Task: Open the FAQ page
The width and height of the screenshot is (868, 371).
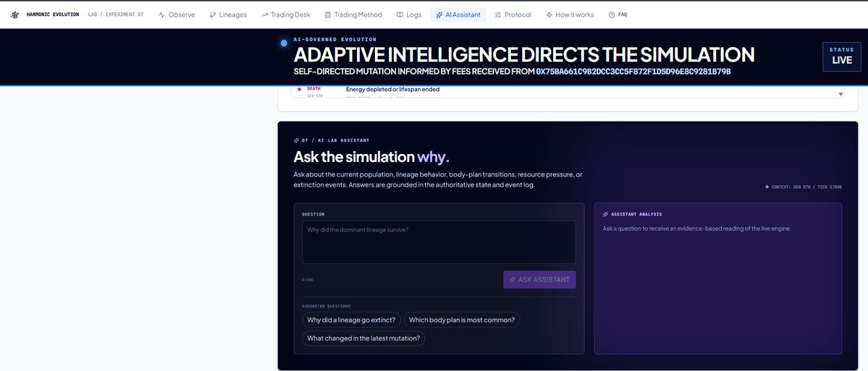Action: point(618,15)
